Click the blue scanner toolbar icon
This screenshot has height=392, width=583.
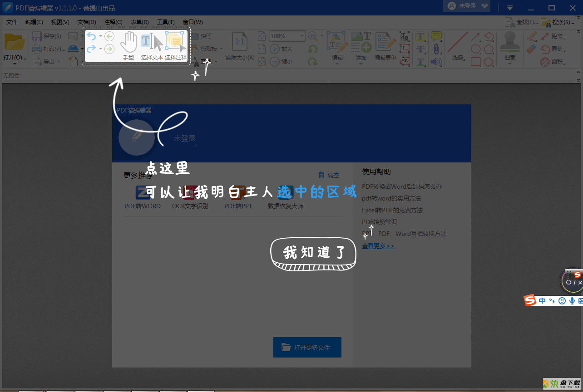click(73, 49)
